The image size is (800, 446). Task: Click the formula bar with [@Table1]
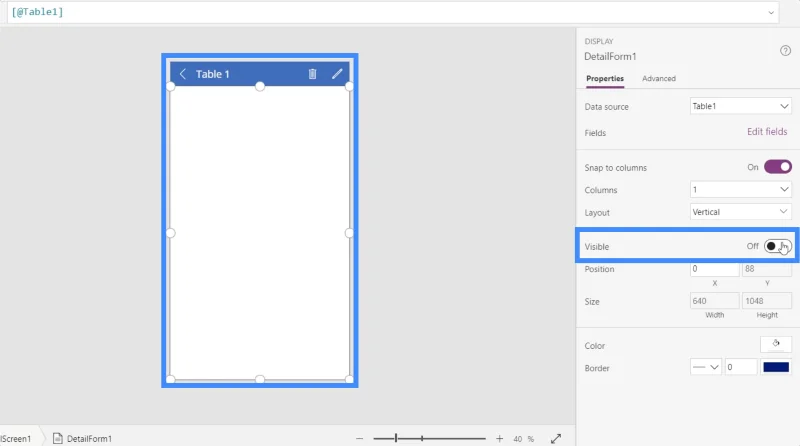click(393, 12)
